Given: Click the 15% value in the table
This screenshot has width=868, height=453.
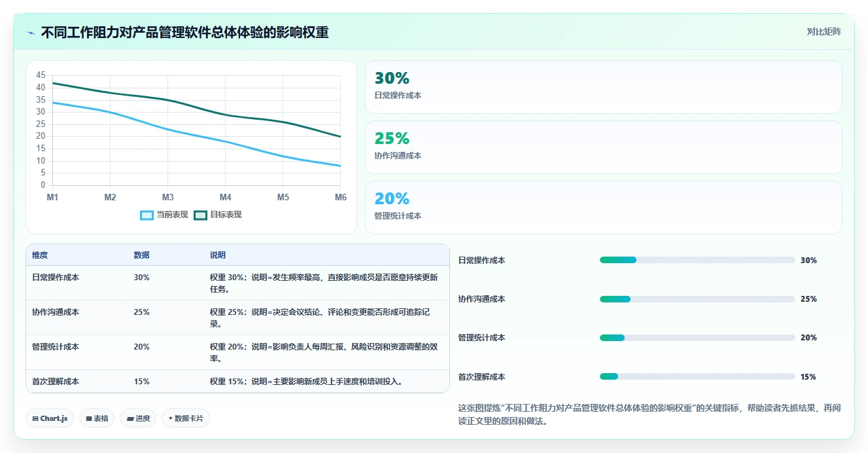Looking at the screenshot, I should [x=141, y=381].
